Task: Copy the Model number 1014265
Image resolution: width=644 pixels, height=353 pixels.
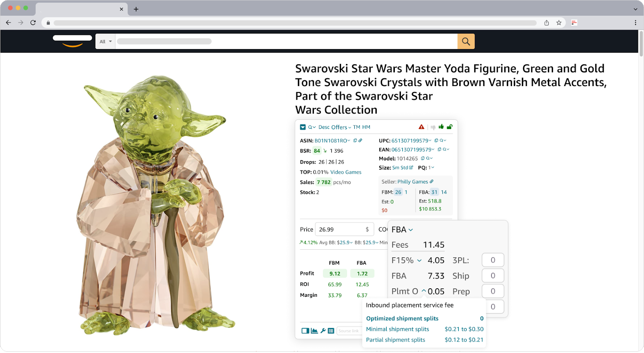Action: pos(423,158)
